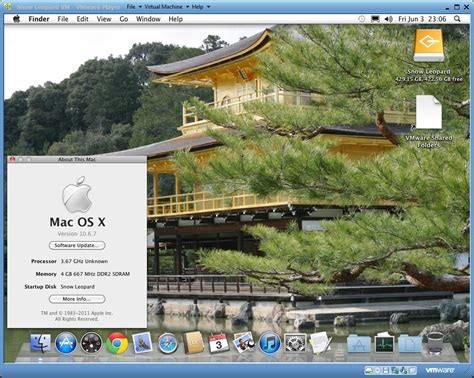Open the Go menu
This screenshot has height=378, width=474.
point(124,19)
